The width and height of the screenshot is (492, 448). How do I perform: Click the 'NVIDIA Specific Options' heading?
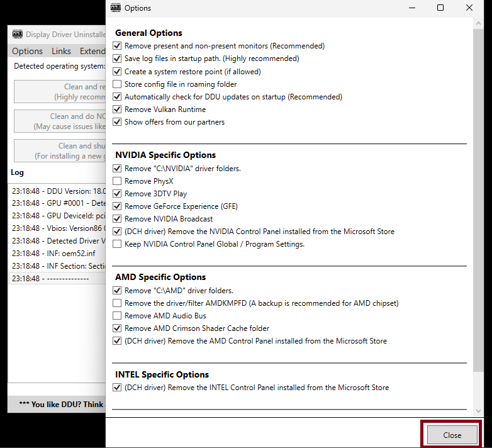pyautogui.click(x=165, y=155)
